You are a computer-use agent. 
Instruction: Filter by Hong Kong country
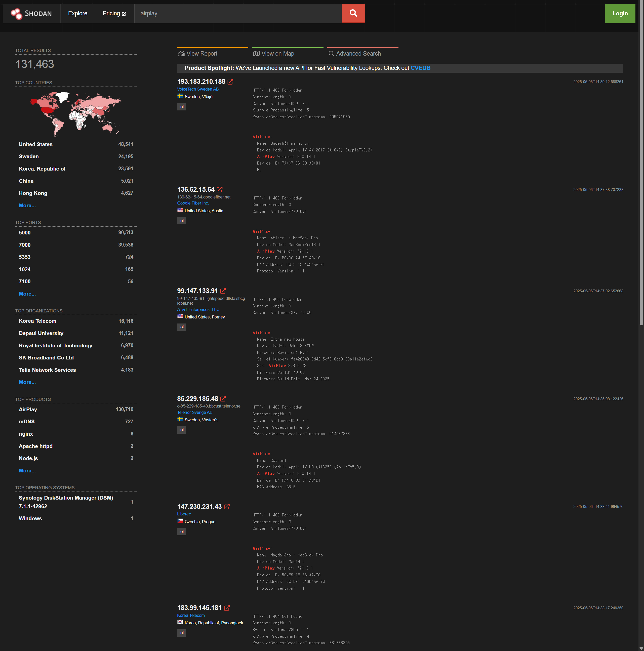pyautogui.click(x=76, y=193)
